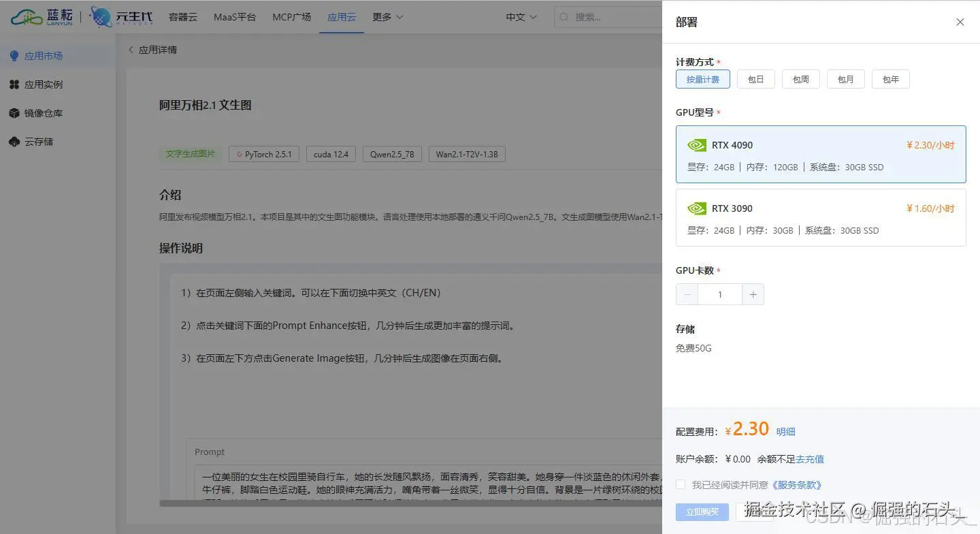980x534 pixels.
Task: Enable the 服务条款 agreement checkbox
Action: click(680, 484)
